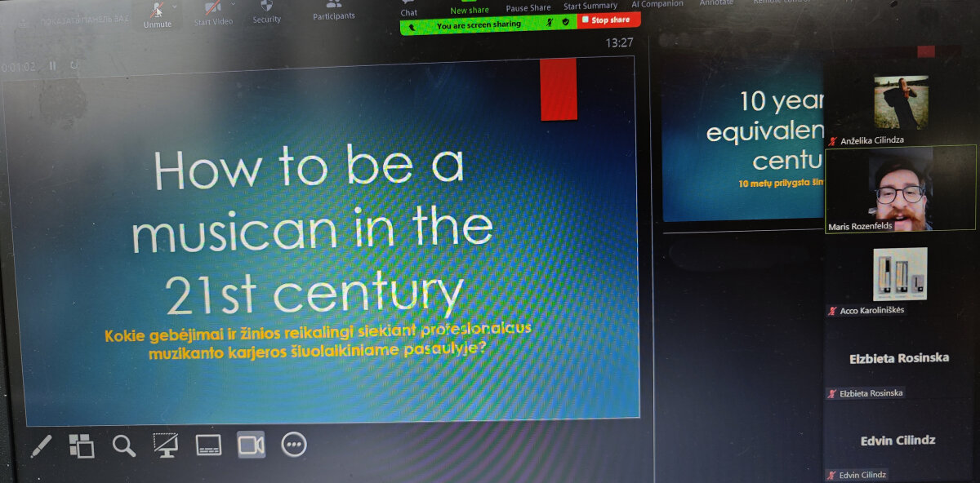Click Start Summary in the toolbar

click(x=590, y=6)
